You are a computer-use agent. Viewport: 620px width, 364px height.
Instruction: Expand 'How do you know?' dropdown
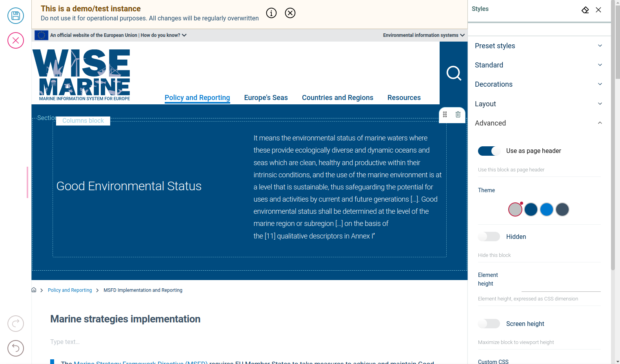pos(164,35)
